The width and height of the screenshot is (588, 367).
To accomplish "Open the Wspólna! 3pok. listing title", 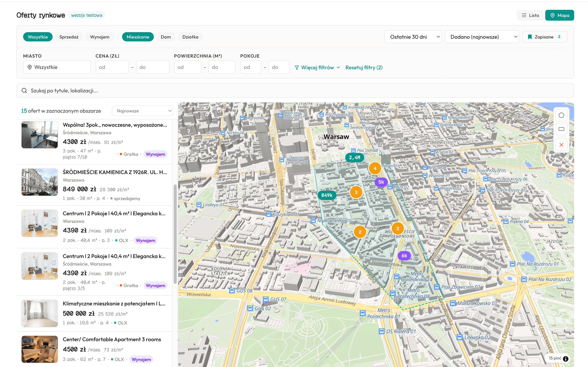I will point(115,125).
